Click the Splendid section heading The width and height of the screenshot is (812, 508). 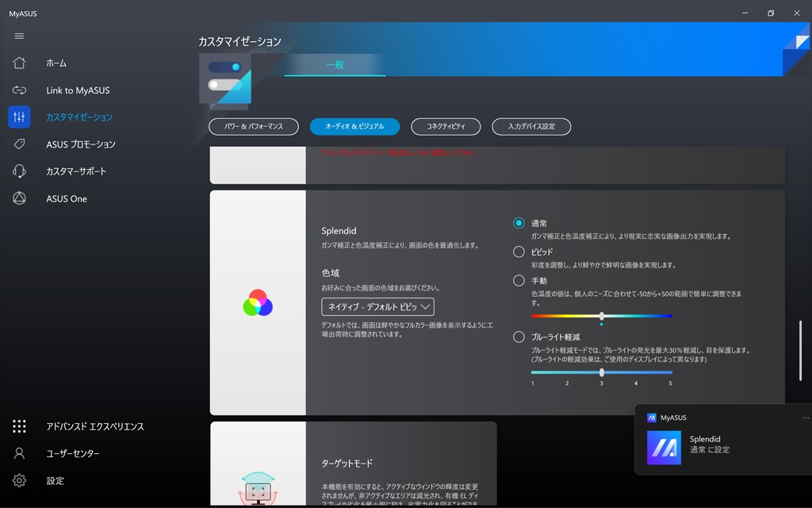click(x=339, y=231)
